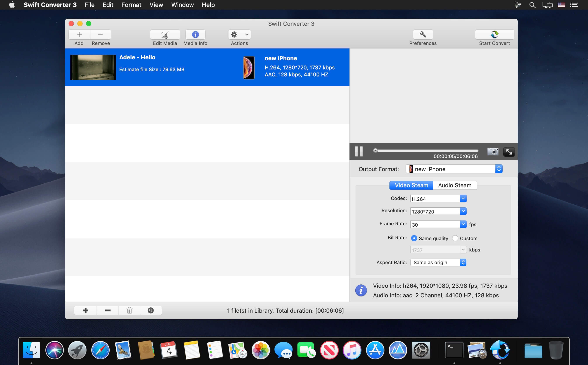The width and height of the screenshot is (588, 365).
Task: Open the Swift Converter 3 app menu
Action: (50, 5)
